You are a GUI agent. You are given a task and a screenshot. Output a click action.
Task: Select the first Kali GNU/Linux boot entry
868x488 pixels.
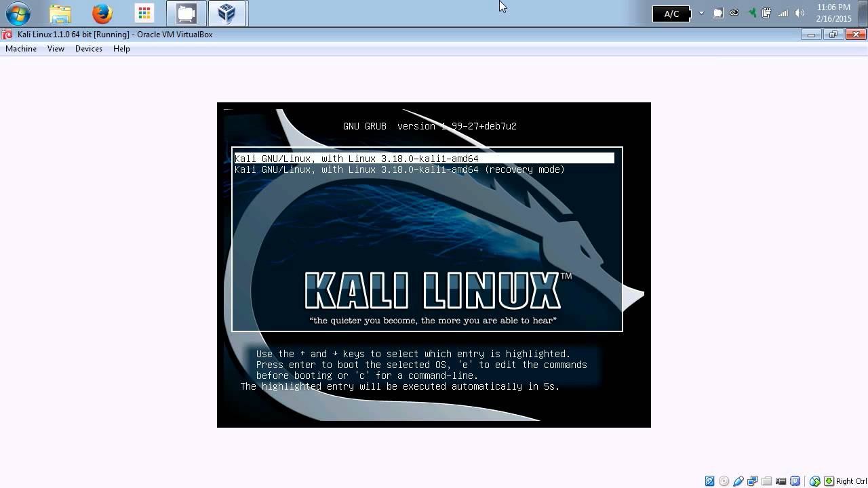[424, 159]
